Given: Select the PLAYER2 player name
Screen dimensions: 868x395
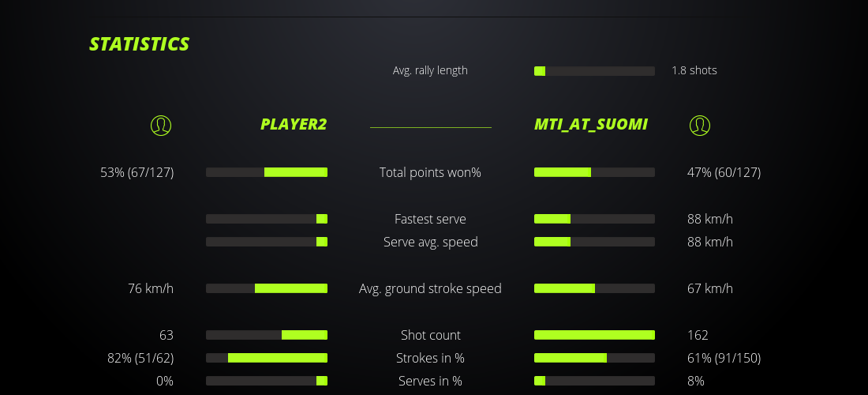Looking at the screenshot, I should pyautogui.click(x=294, y=125).
